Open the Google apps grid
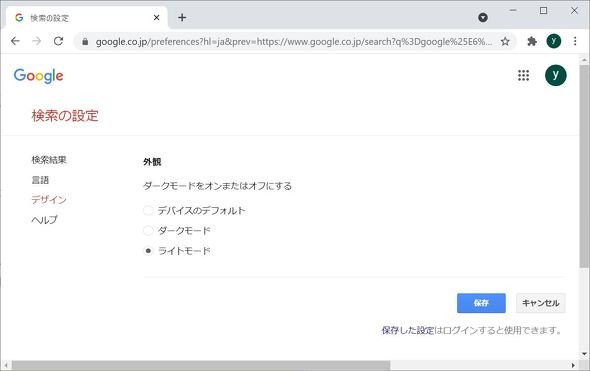The width and height of the screenshot is (590, 371). click(523, 75)
